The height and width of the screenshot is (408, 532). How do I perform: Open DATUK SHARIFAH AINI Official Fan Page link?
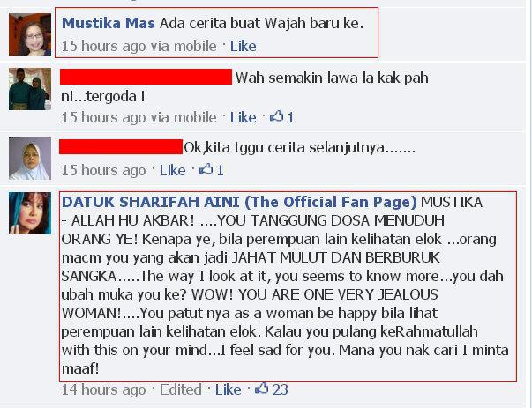[239, 202]
